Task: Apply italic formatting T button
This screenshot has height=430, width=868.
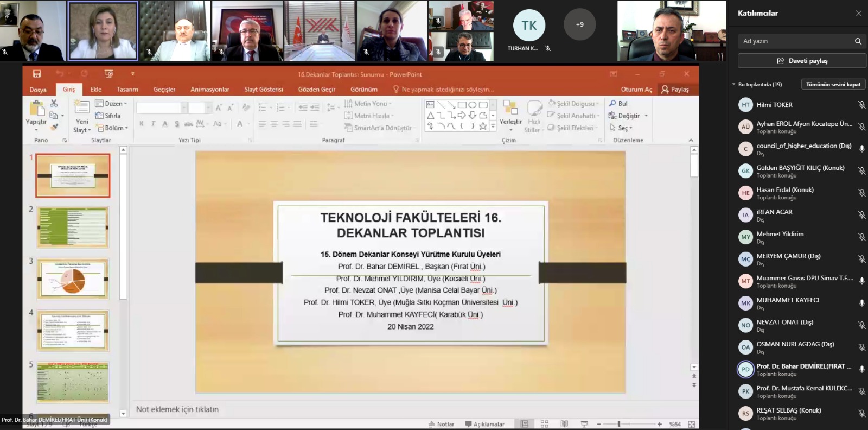Action: pyautogui.click(x=153, y=124)
